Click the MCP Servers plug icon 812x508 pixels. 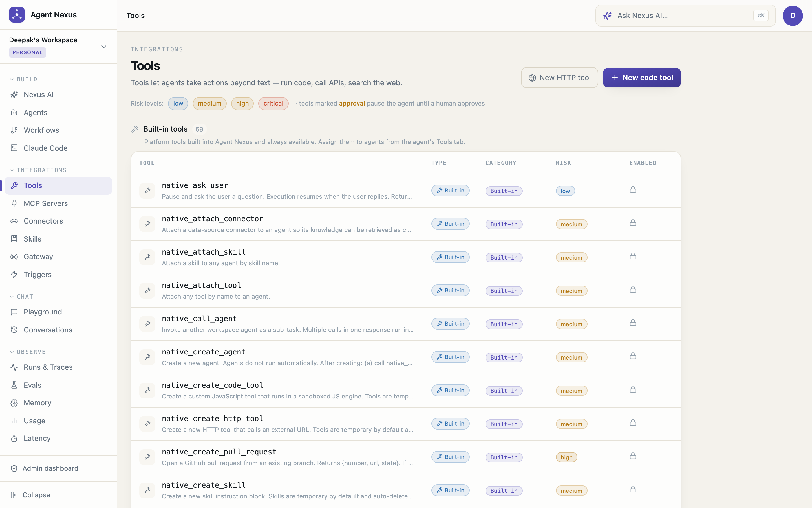[14, 203]
